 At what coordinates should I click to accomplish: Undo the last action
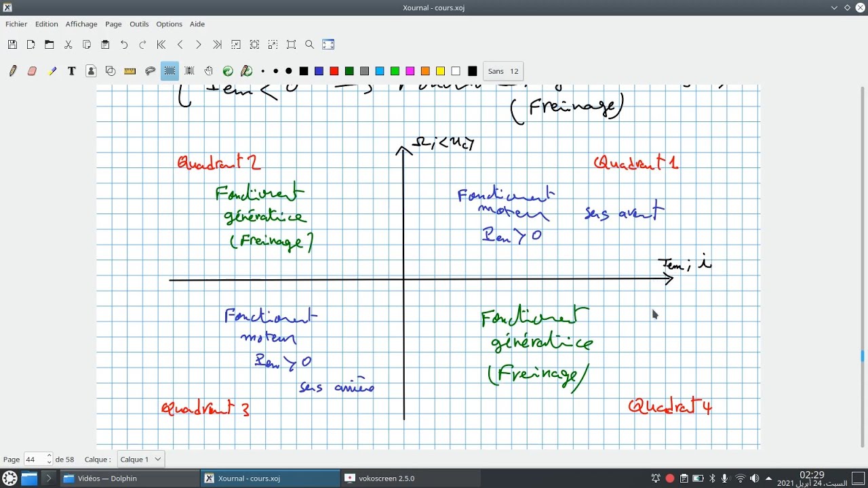(124, 45)
